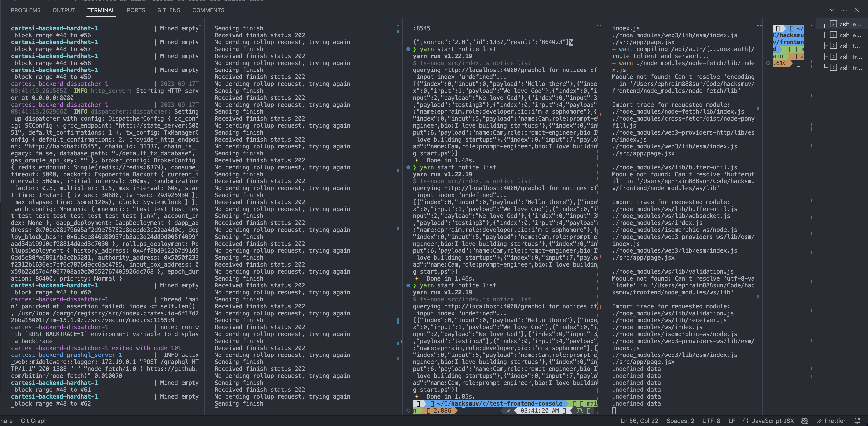Select the last zsh terminal entry
This screenshot has width=868, height=426.
click(x=846, y=68)
